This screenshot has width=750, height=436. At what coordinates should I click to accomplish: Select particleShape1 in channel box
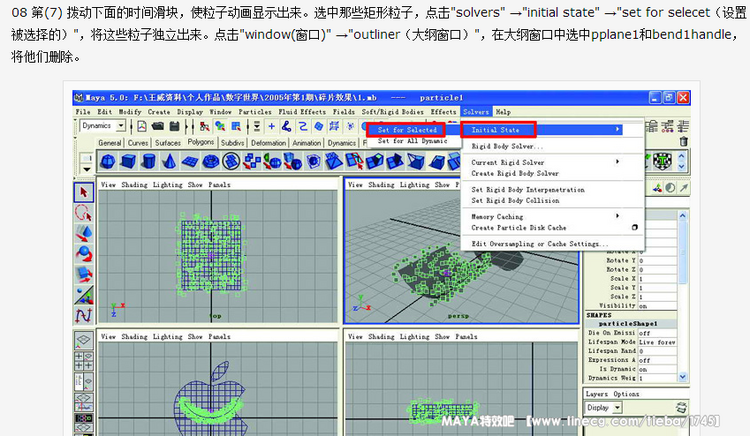628,324
